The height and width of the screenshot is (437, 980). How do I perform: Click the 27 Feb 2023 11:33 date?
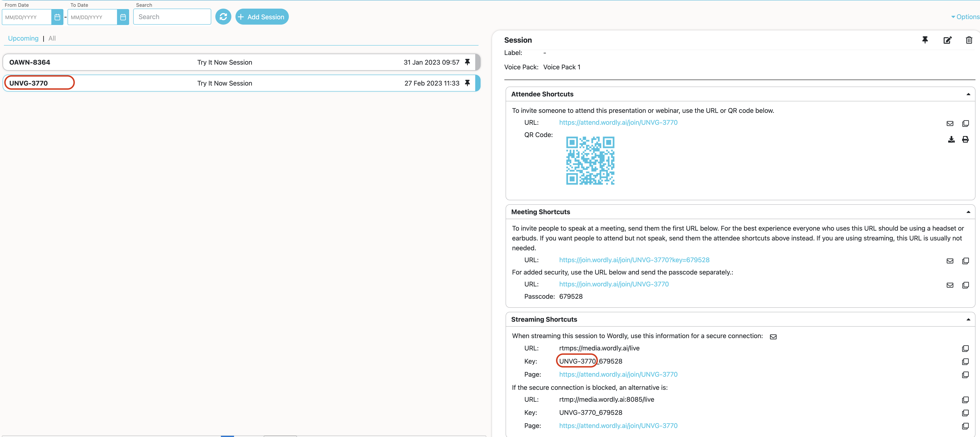click(x=432, y=83)
